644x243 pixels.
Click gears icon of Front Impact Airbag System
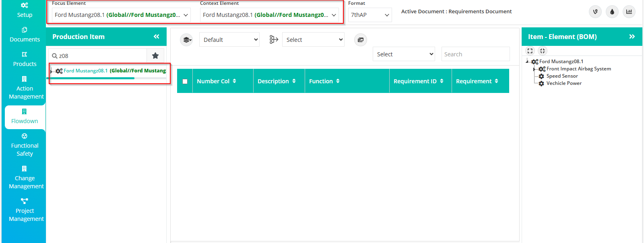point(542,69)
